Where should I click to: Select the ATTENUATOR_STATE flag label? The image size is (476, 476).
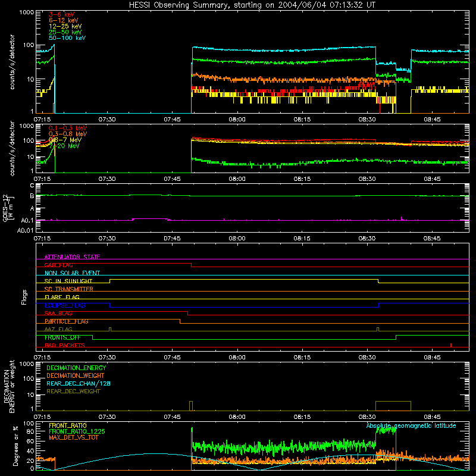pos(72,257)
